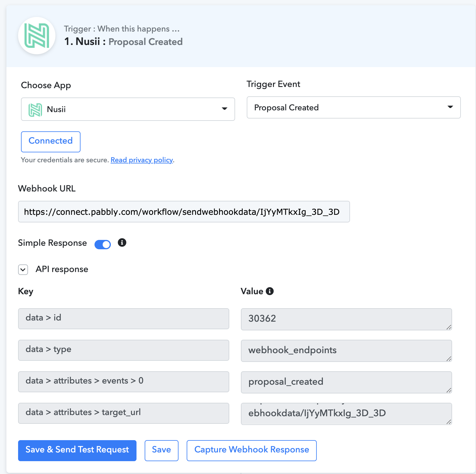Click the Trigger step header title
The width and height of the screenshot is (476, 474).
[x=123, y=41]
